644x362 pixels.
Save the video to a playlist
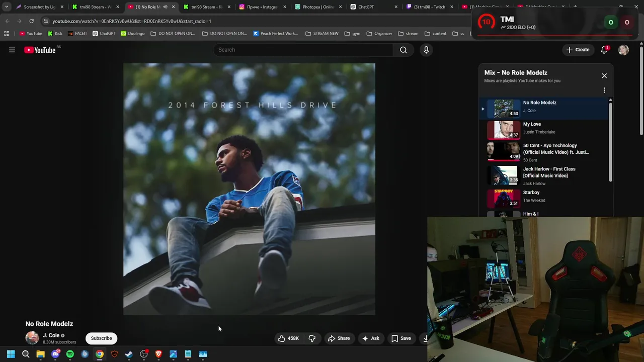tap(401, 338)
